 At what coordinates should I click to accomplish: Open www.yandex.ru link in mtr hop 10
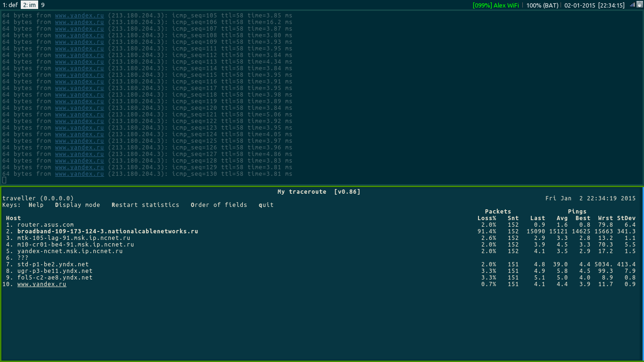[x=41, y=284]
